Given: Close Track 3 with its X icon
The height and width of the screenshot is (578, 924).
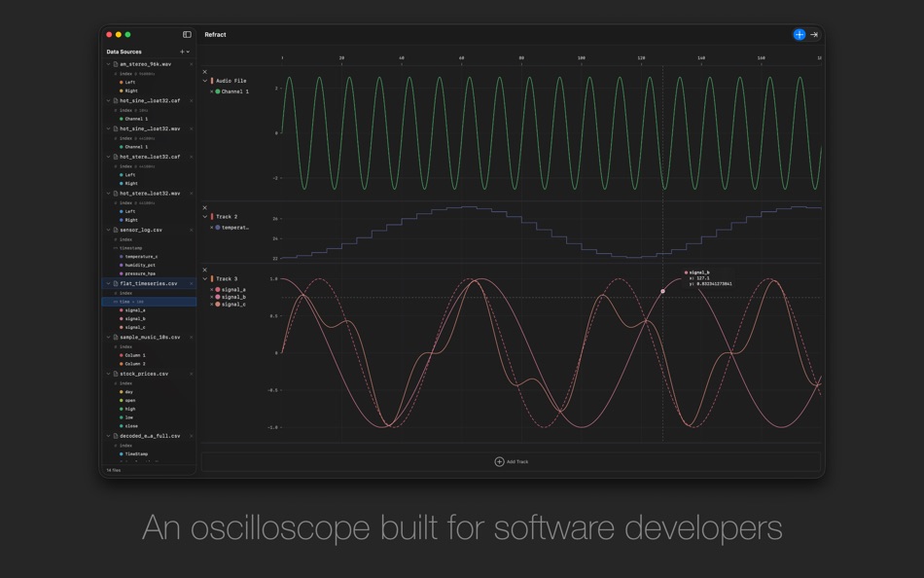Looking at the screenshot, I should click(205, 271).
